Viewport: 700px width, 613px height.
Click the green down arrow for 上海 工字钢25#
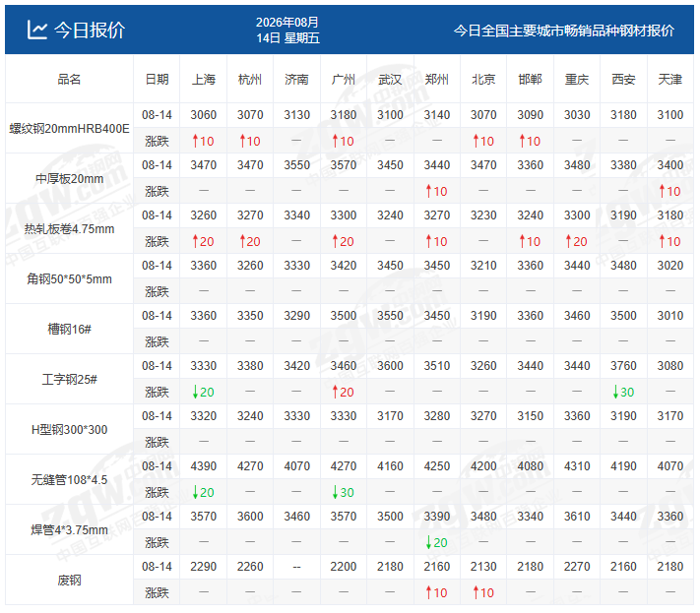pyautogui.click(x=195, y=393)
